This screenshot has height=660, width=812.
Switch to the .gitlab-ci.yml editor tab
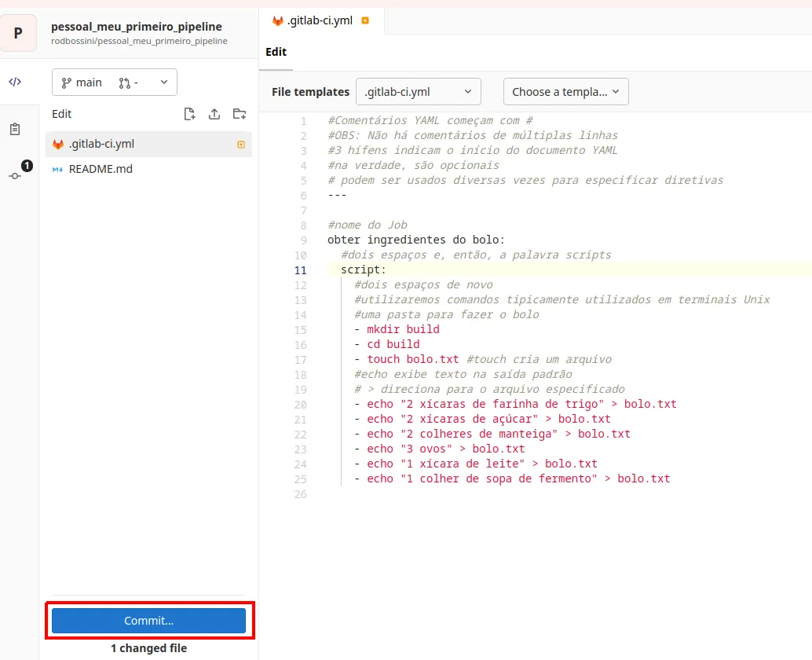pyautogui.click(x=322, y=20)
